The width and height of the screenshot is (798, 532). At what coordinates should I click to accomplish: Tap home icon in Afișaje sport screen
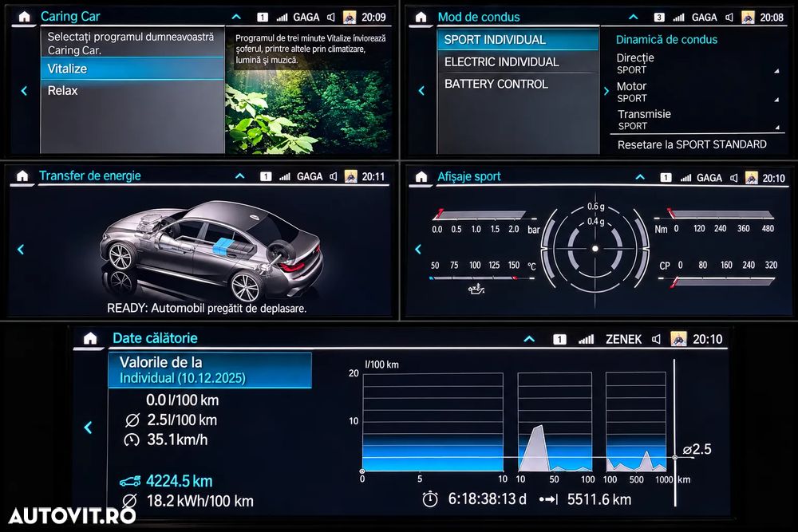tap(421, 177)
